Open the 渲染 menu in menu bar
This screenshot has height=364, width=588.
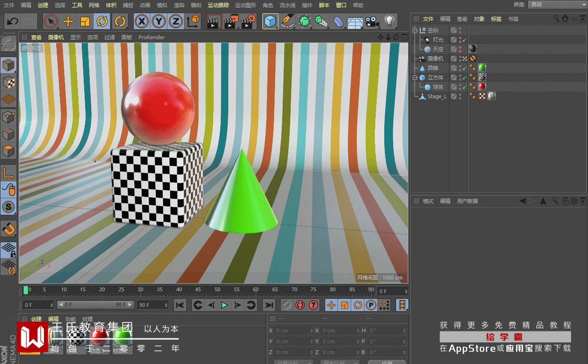click(x=179, y=5)
